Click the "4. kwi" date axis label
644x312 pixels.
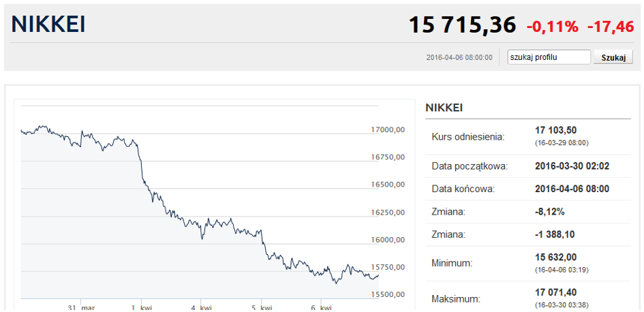(x=201, y=308)
